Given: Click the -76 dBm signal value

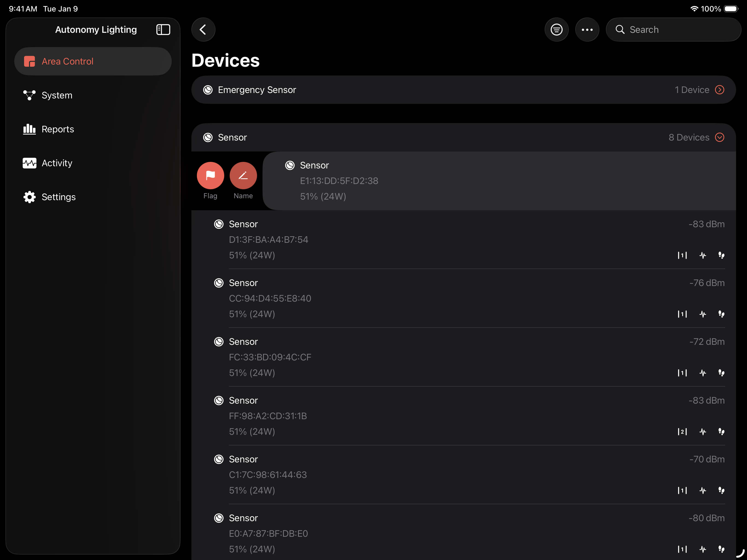Looking at the screenshot, I should (707, 283).
